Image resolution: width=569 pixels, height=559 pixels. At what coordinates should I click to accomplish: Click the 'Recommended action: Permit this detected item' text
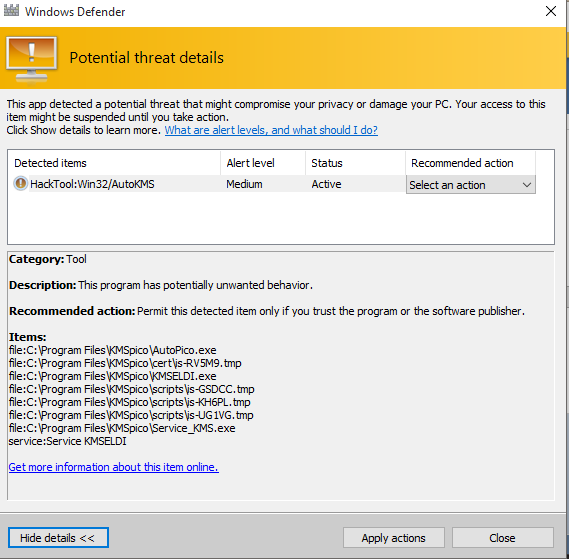(x=267, y=311)
